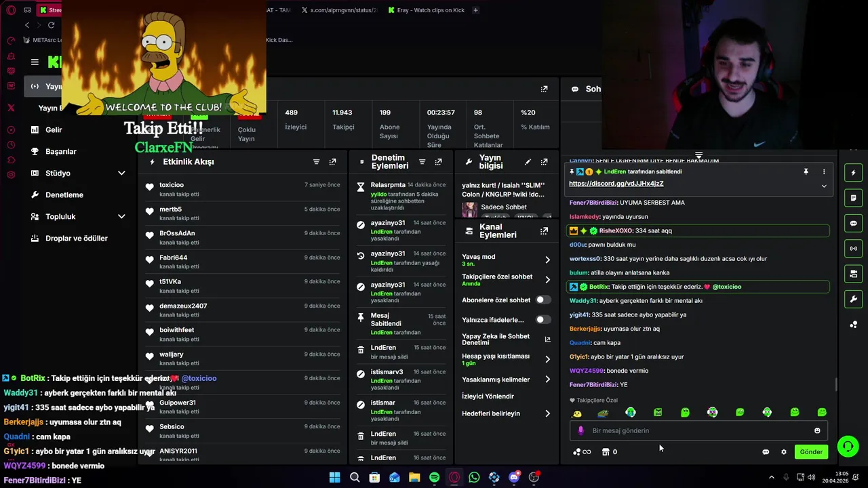Open Hedefleri belirleyin arrow
This screenshot has height=488, width=868.
(x=547, y=413)
